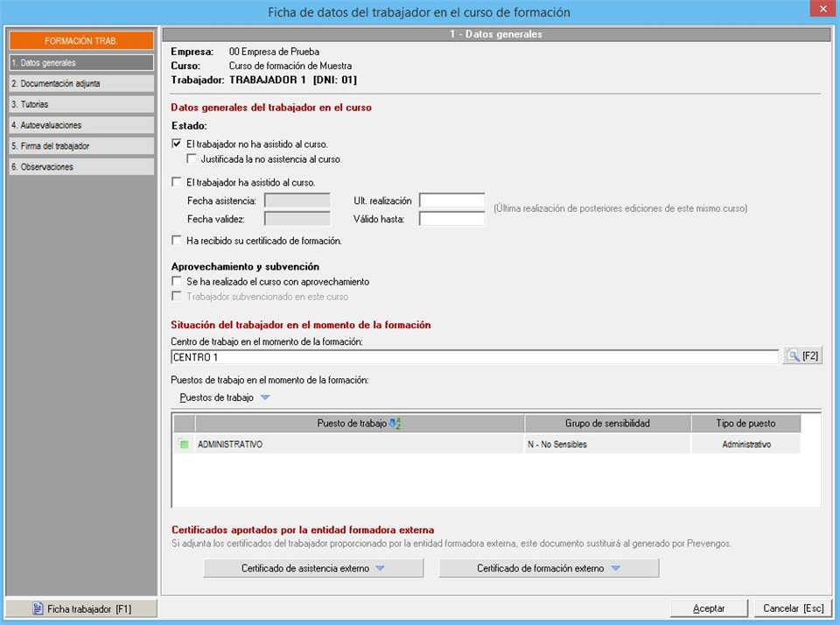This screenshot has width=840, height=625.
Task: Open '2. Documentación adjunta' section
Action: [81, 84]
